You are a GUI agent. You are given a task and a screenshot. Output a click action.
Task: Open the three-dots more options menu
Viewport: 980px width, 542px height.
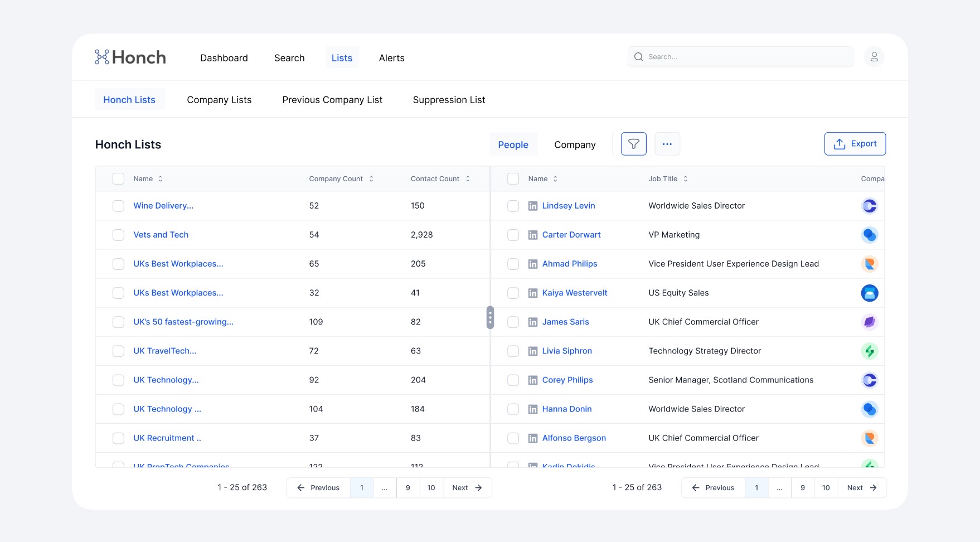point(667,144)
